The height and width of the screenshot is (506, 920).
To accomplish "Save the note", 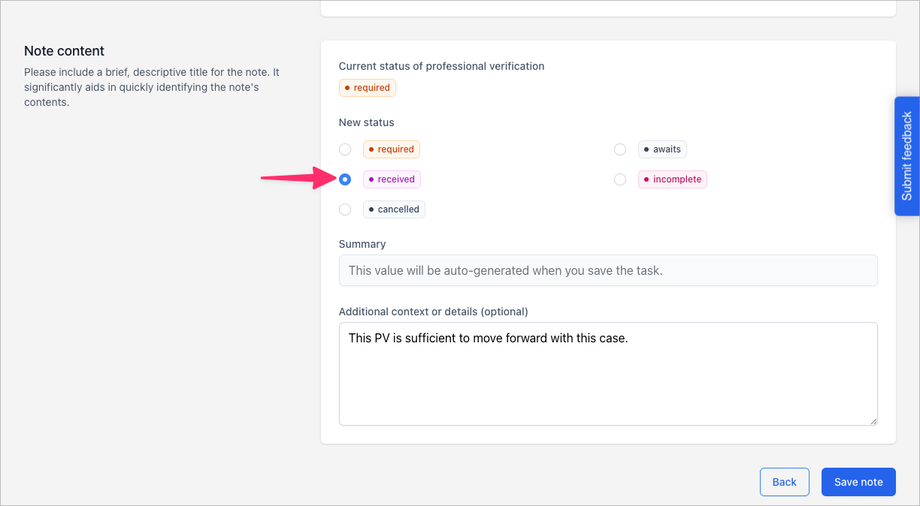I will tap(858, 482).
